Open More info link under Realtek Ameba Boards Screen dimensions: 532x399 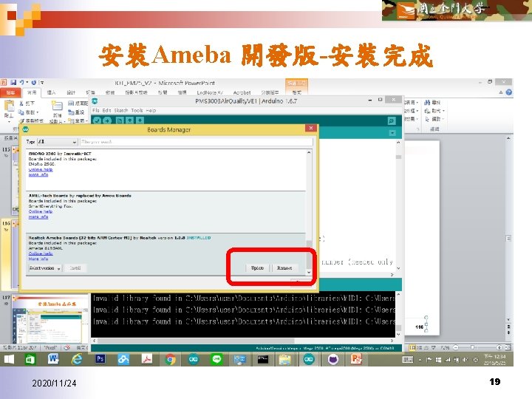pyautogui.click(x=38, y=259)
